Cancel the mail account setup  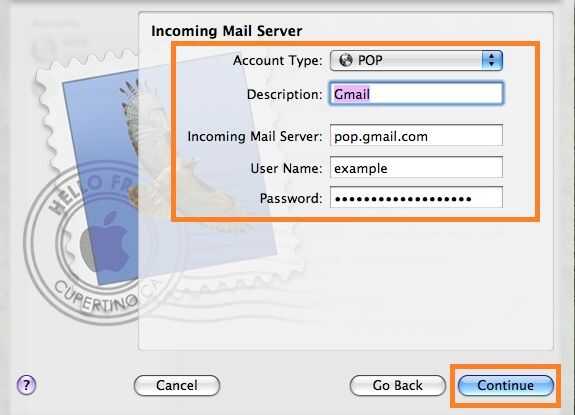click(x=177, y=385)
